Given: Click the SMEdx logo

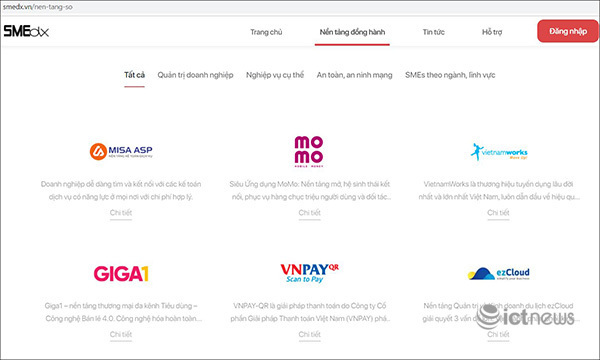Looking at the screenshot, I should [x=26, y=31].
